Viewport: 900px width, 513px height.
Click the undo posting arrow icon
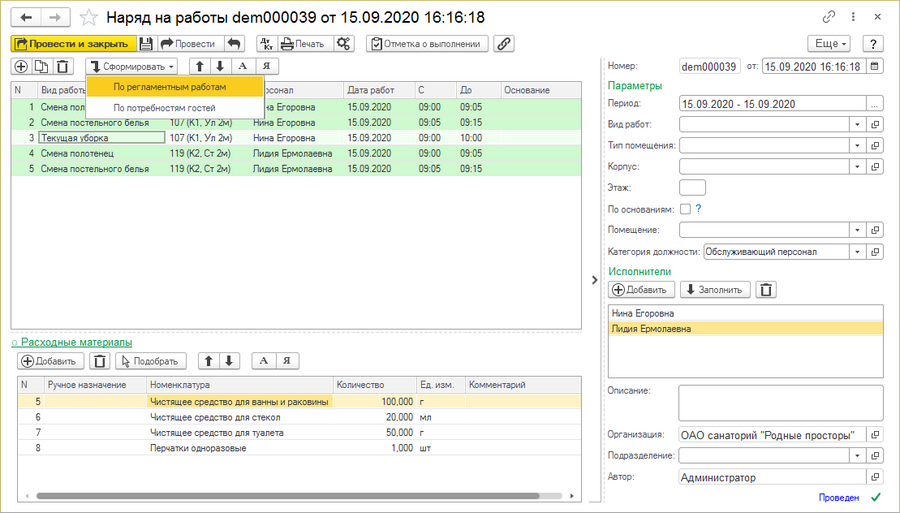pyautogui.click(x=233, y=44)
